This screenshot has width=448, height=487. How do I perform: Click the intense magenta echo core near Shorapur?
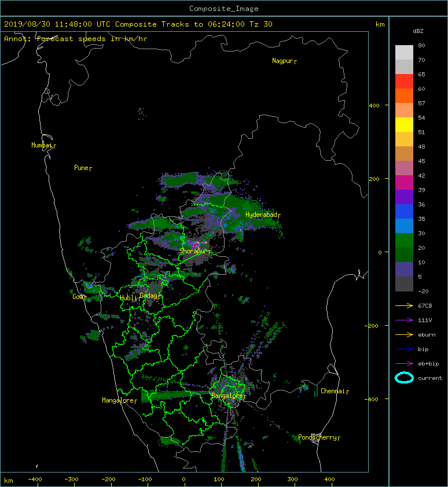click(x=196, y=245)
